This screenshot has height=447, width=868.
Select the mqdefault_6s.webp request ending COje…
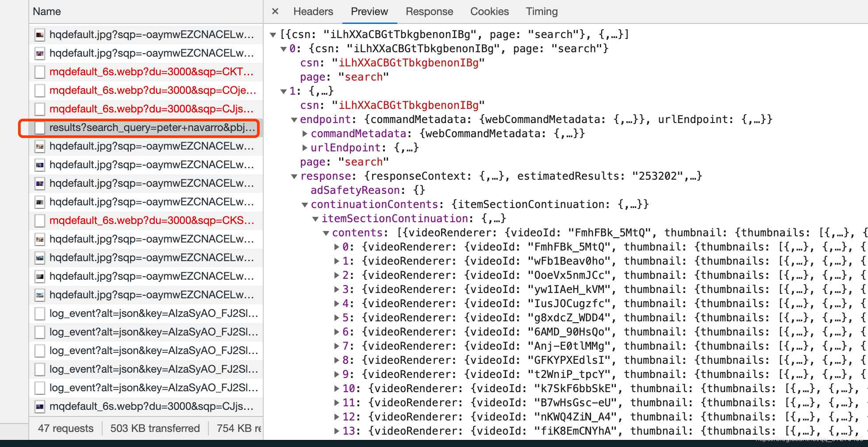(146, 90)
